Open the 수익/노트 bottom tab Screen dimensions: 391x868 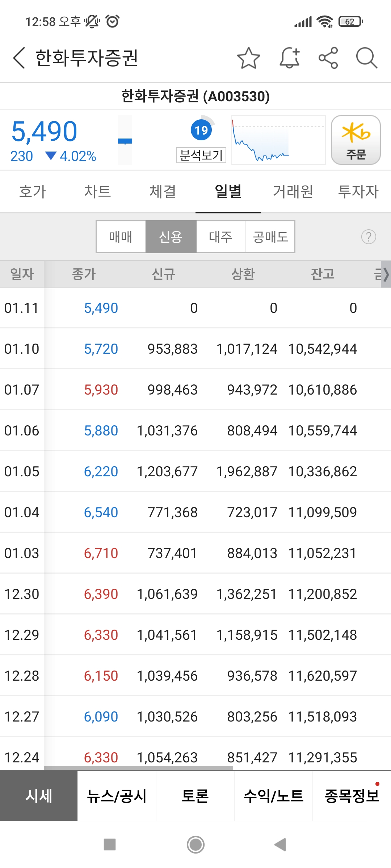[x=273, y=796]
